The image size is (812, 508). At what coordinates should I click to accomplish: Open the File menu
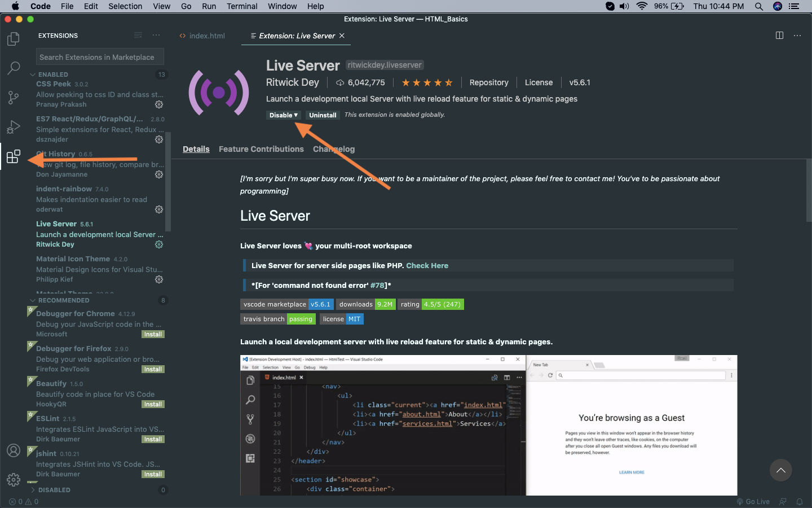(x=67, y=6)
